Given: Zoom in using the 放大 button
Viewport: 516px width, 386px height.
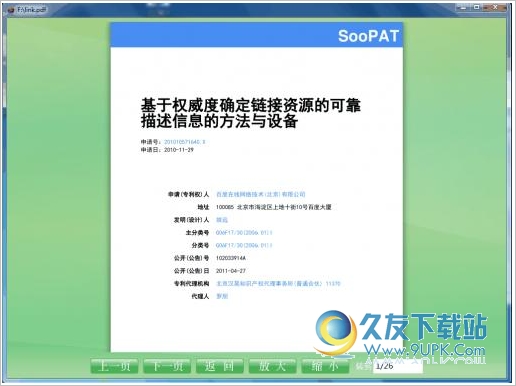Looking at the screenshot, I should [x=272, y=366].
